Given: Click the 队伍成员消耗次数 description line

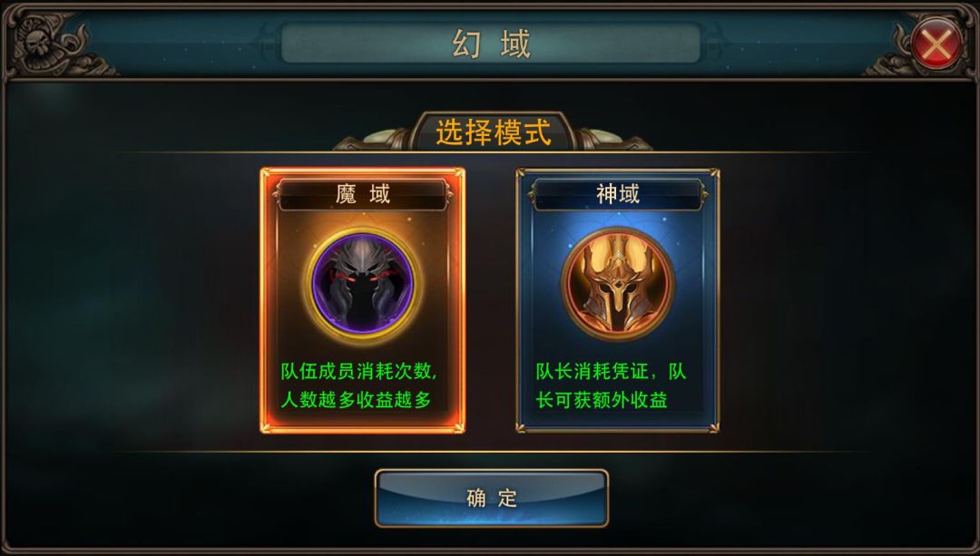Looking at the screenshot, I should coord(358,371).
